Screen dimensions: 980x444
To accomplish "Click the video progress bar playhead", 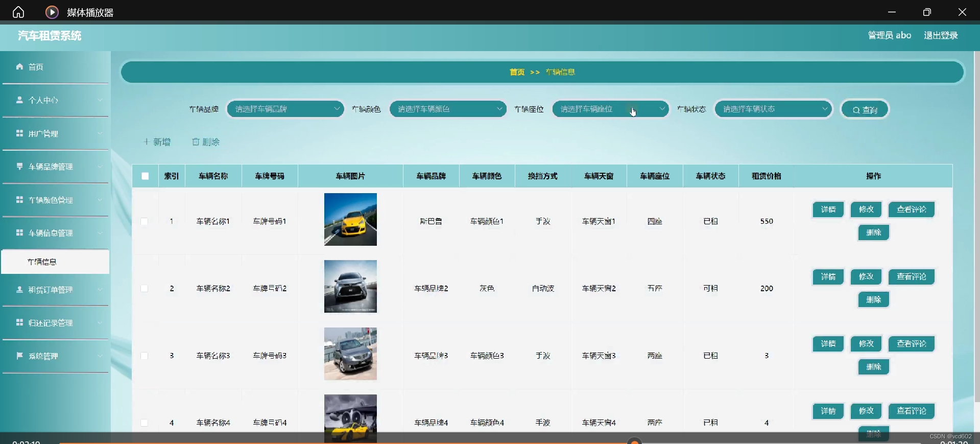I will [634, 442].
